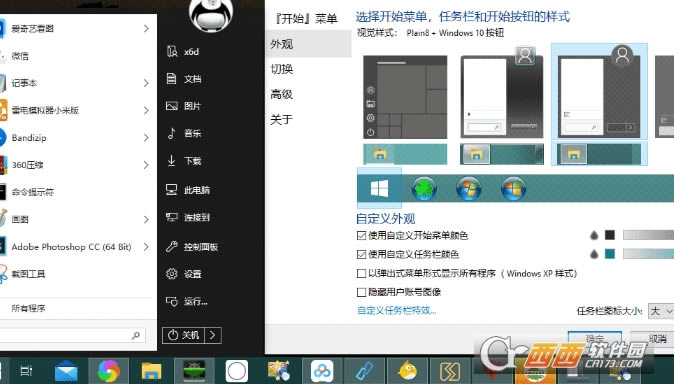Click the 控制面板 wrench icon
Screen dimensions: 674x384
point(172,246)
